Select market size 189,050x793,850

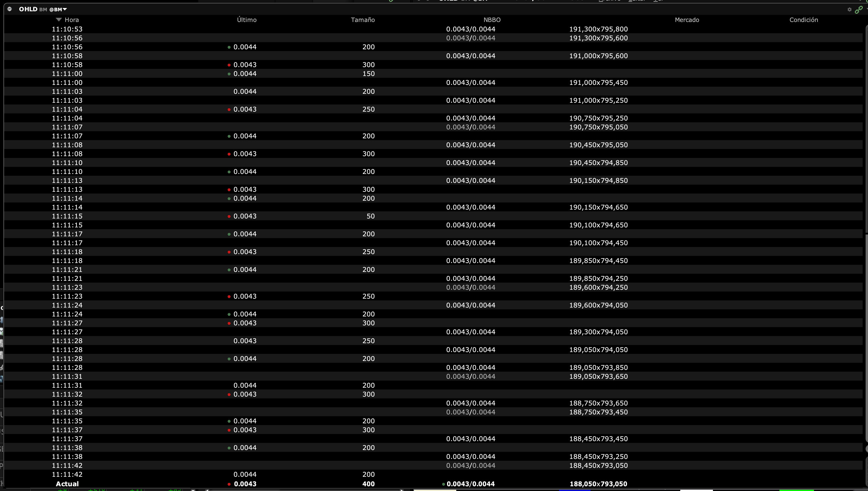pyautogui.click(x=598, y=368)
